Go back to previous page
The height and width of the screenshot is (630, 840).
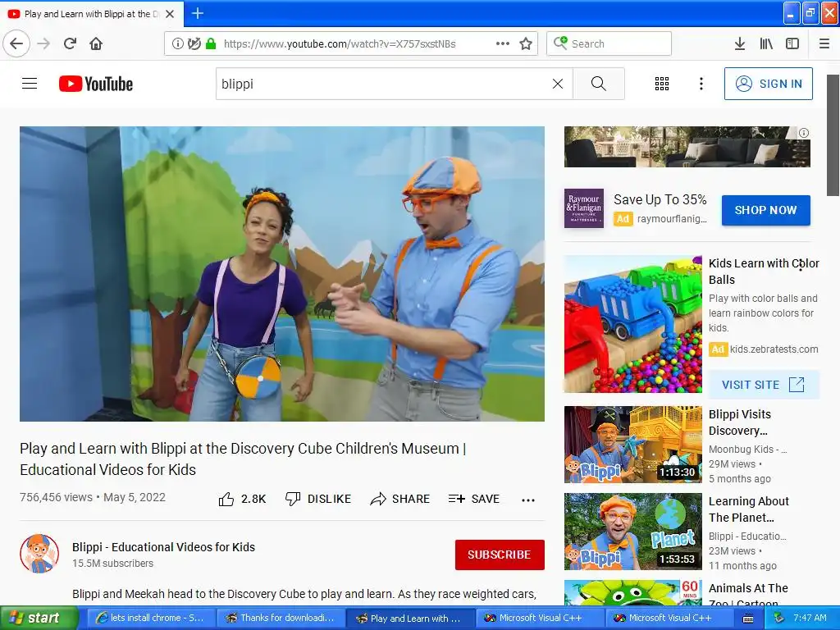click(16, 43)
